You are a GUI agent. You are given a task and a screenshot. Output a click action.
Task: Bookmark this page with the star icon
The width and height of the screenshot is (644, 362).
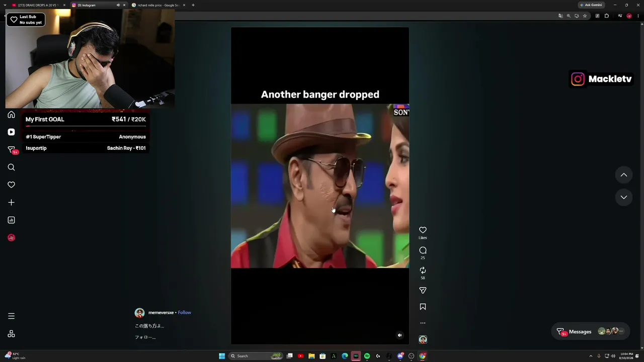[585, 16]
